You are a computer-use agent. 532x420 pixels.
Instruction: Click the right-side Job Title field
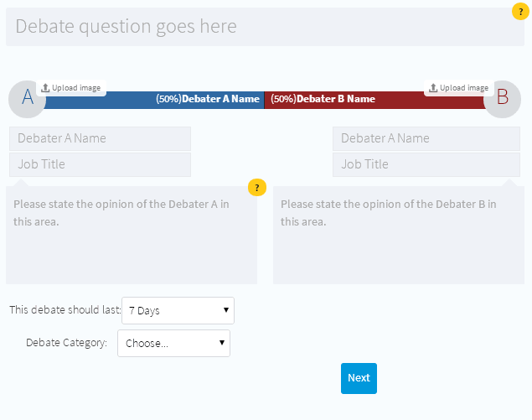click(x=426, y=164)
